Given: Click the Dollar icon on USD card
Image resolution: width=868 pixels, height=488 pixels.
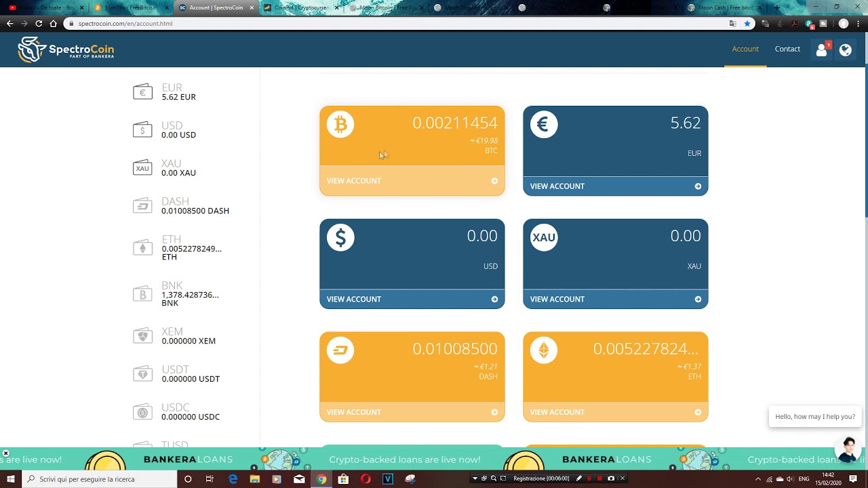Looking at the screenshot, I should pyautogui.click(x=340, y=238).
